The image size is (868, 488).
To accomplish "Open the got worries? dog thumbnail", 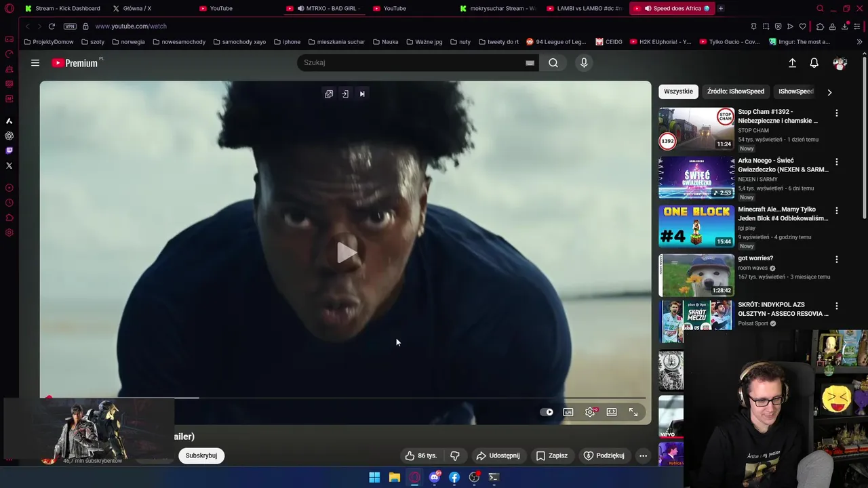I will click(696, 275).
